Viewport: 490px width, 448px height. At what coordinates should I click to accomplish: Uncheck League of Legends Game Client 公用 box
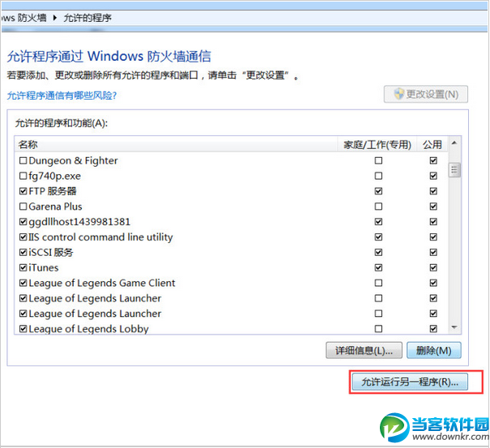point(433,283)
